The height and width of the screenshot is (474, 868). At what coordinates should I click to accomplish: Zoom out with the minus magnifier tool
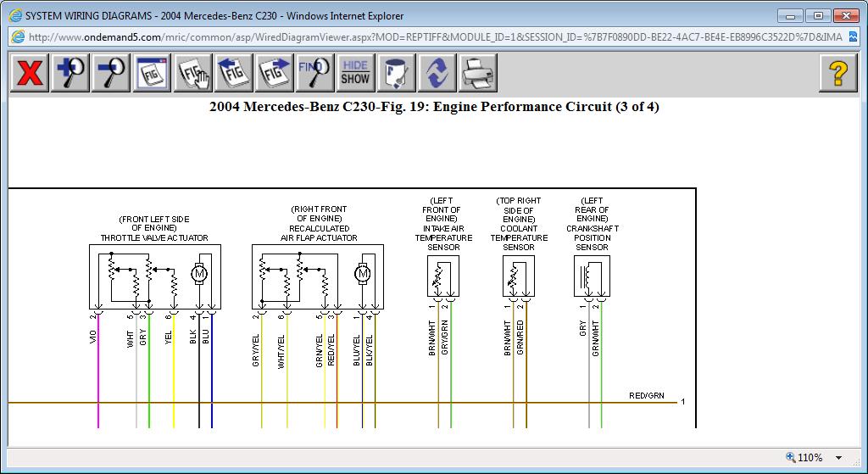111,74
